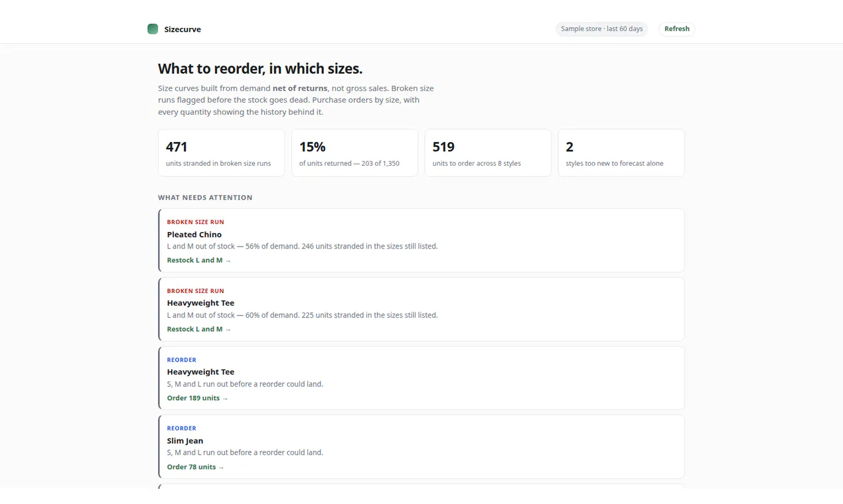Click the bold net of returns phrase

click(300, 88)
